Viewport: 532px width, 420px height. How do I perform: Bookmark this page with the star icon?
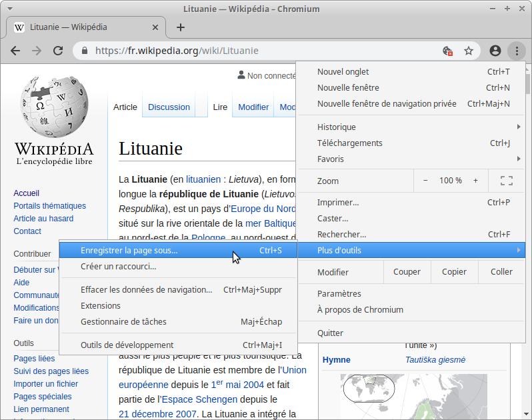[x=469, y=51]
